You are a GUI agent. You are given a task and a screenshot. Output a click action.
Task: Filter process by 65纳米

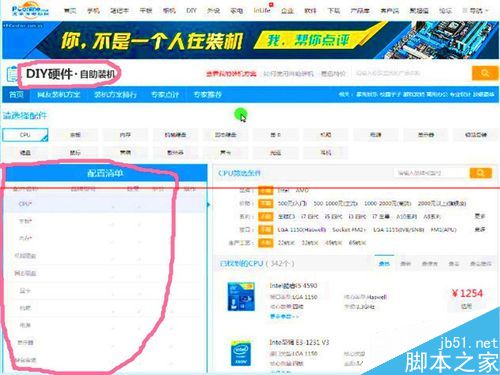click(x=357, y=243)
